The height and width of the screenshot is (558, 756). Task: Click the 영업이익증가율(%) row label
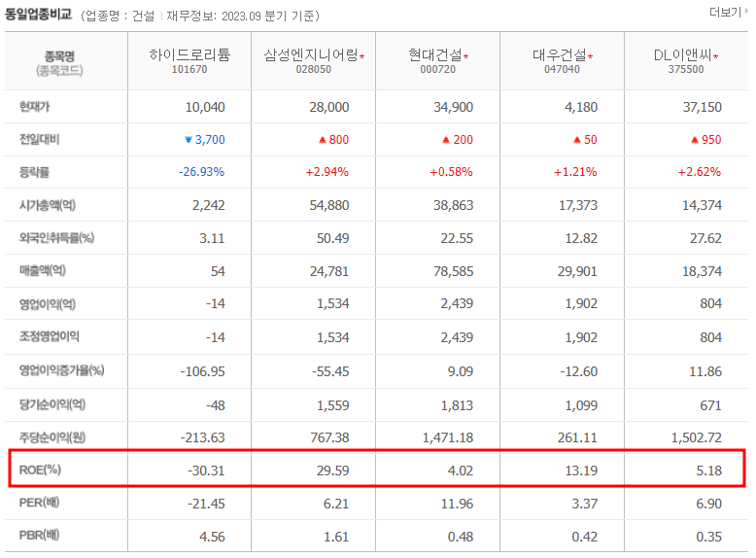pos(62,370)
